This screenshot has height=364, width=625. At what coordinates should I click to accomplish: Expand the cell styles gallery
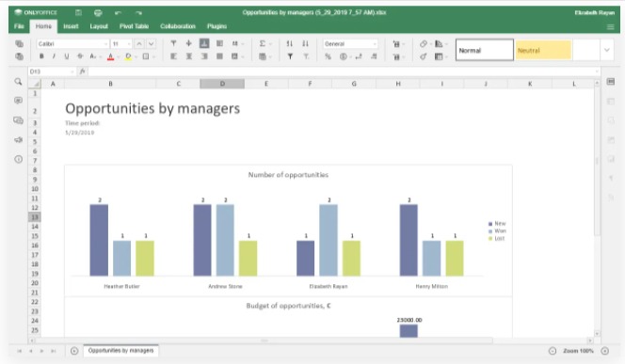[x=607, y=50]
